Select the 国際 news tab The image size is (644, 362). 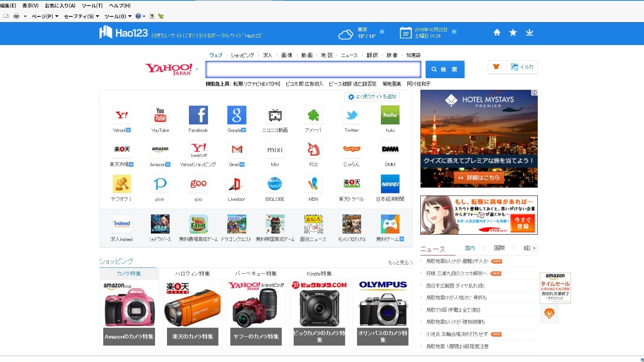(x=499, y=248)
